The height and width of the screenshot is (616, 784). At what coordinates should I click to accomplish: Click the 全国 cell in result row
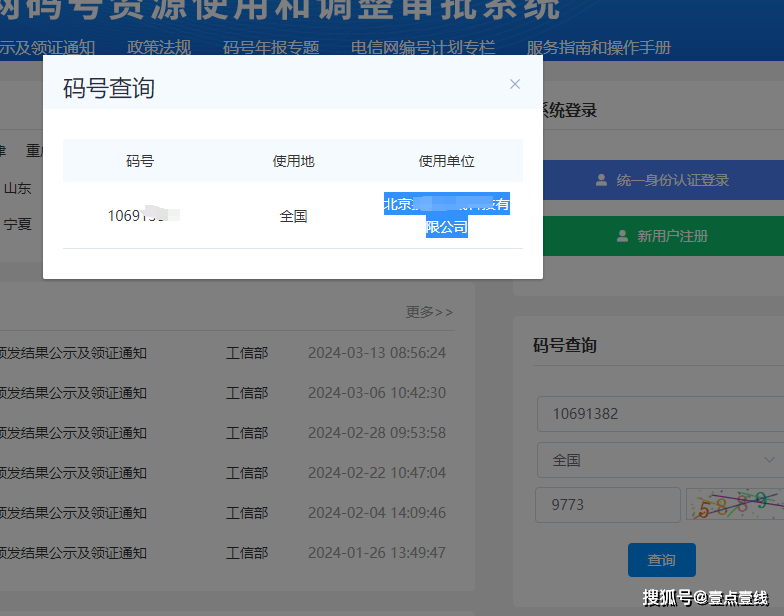coord(293,216)
